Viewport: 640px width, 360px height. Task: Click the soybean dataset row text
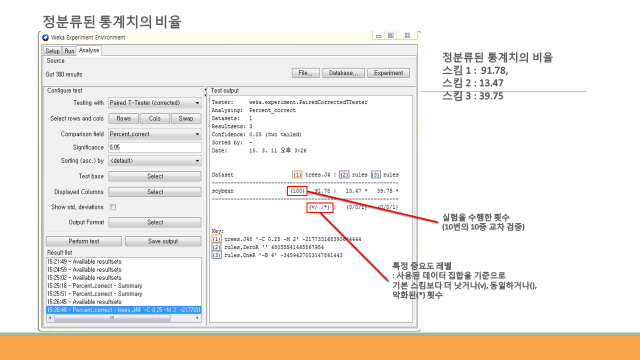[223, 191]
